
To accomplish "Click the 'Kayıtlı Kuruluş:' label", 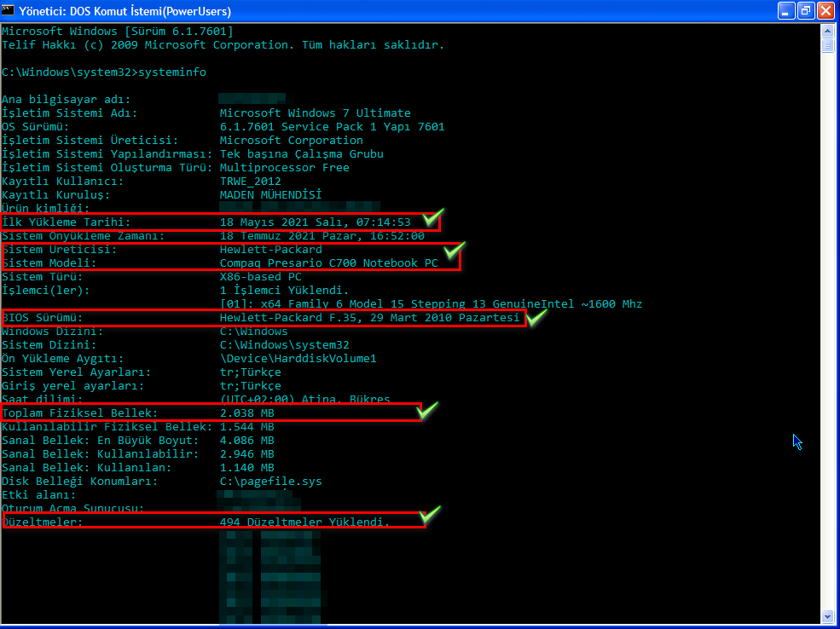I will pos(56,195).
